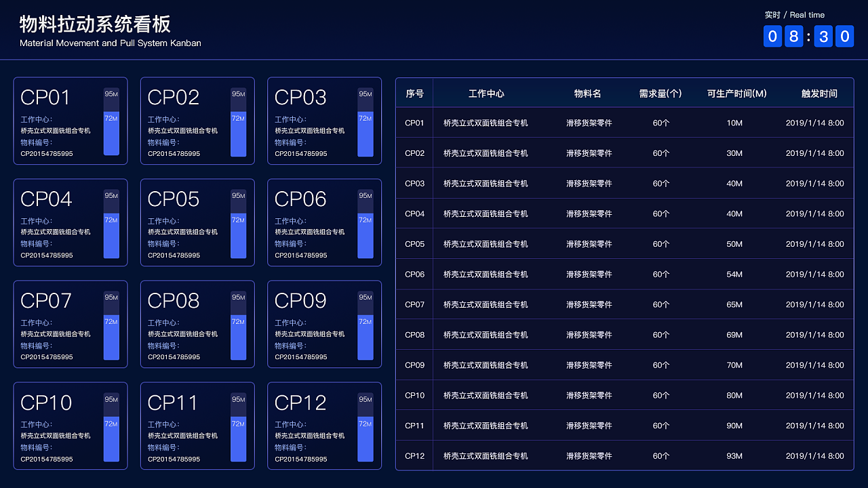Click the 69M production time value
Viewport: 868px width, 488px height.
click(x=734, y=335)
